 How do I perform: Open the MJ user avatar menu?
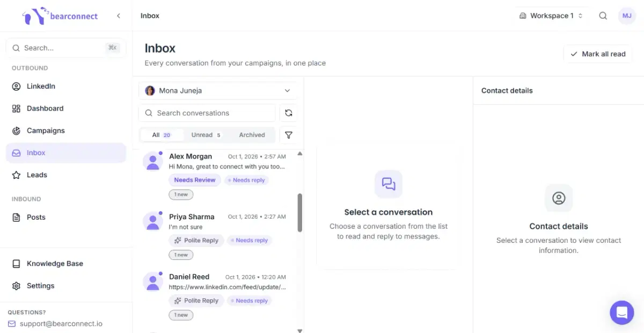coord(627,16)
